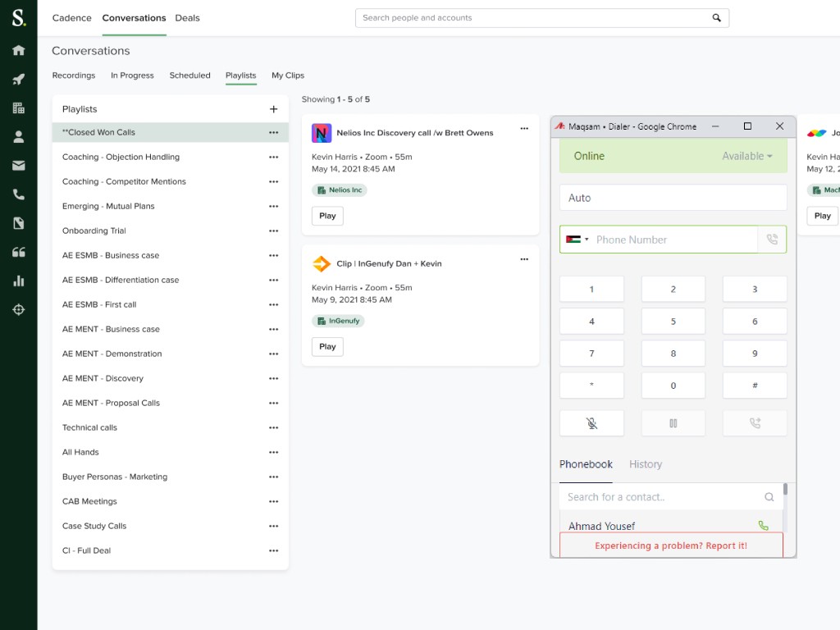Call Ahmad Yousef with green phone icon
Viewport: 840px width, 630px height.
click(764, 526)
